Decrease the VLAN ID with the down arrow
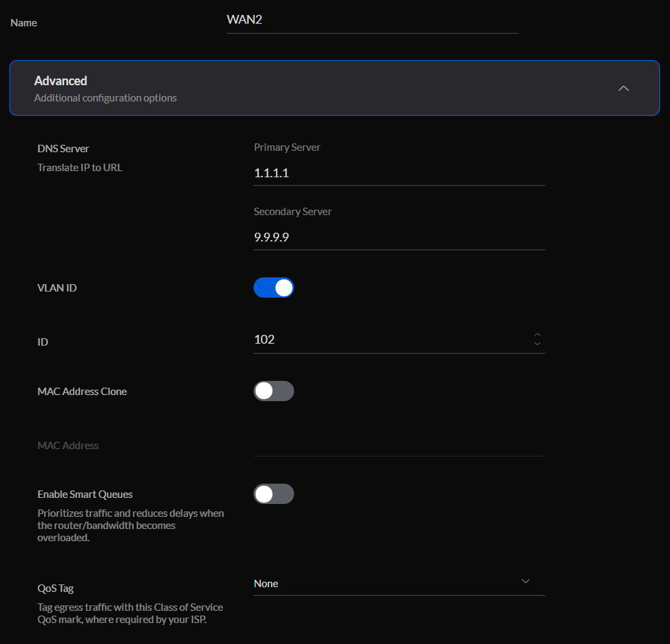This screenshot has width=670, height=644. click(x=537, y=344)
